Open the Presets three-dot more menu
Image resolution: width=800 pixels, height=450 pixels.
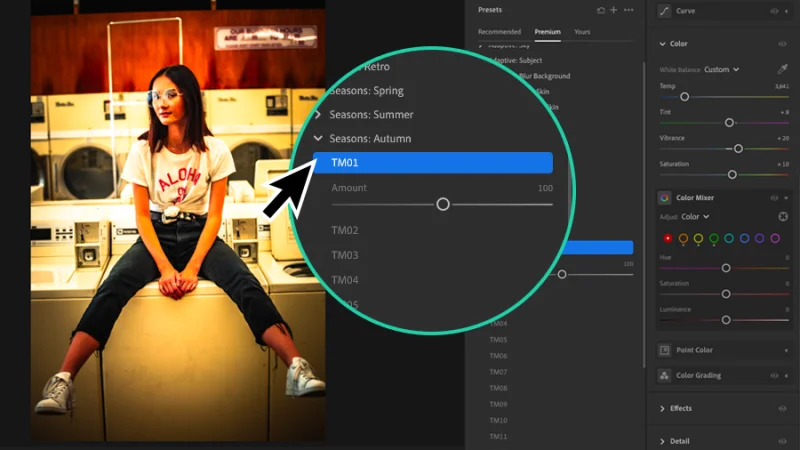pyautogui.click(x=629, y=10)
